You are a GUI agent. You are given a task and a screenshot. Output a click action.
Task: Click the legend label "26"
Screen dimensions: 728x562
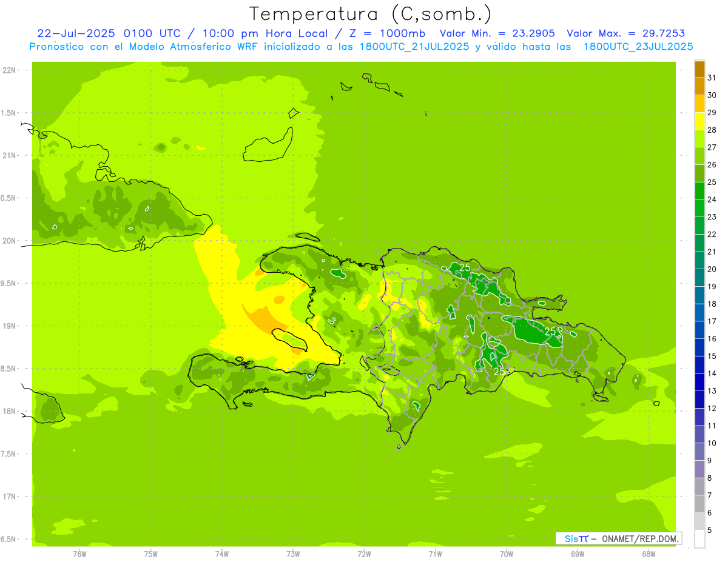pos(712,165)
